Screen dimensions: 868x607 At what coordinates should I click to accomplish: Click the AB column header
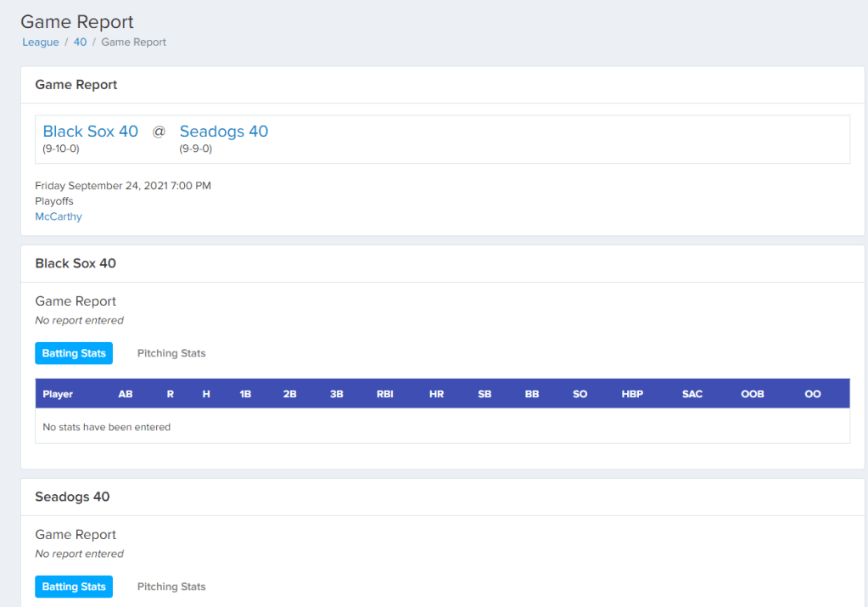click(x=126, y=394)
